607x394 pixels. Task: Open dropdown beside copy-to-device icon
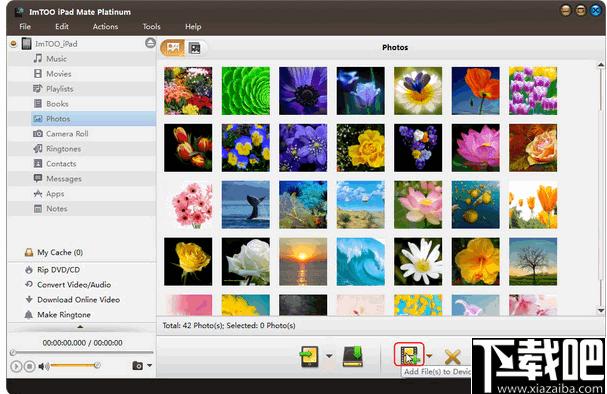tap(329, 356)
